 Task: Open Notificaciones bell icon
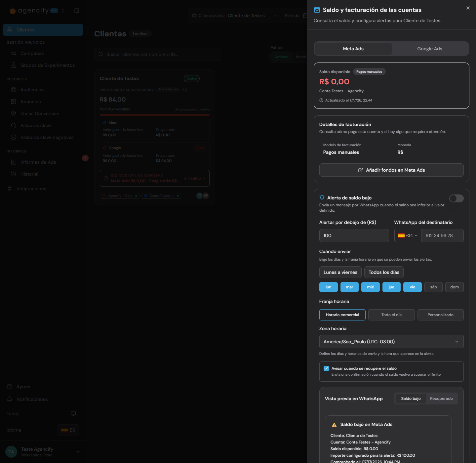10,399
